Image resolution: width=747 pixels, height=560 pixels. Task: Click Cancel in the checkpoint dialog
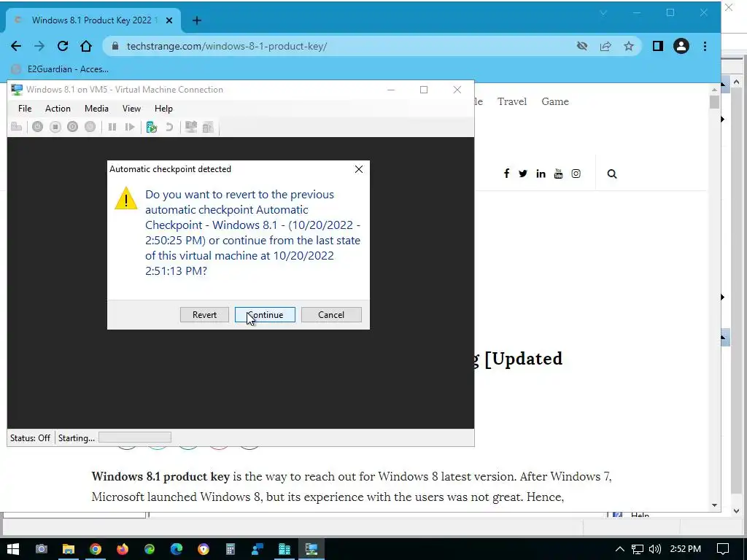(331, 315)
